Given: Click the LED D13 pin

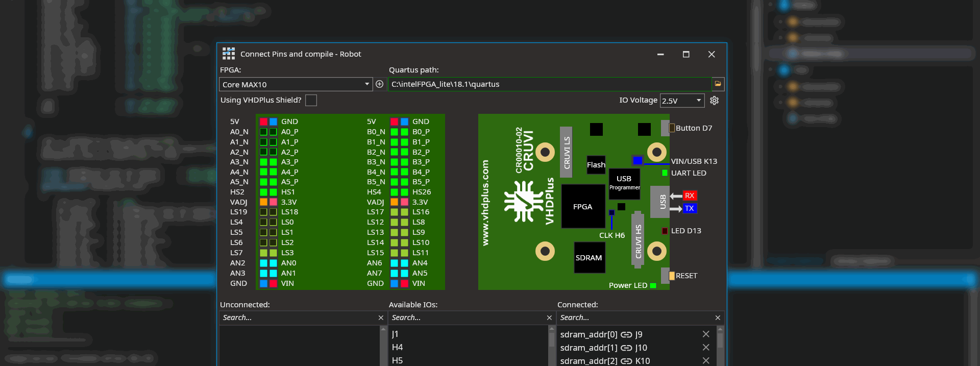Looking at the screenshot, I should 665,231.
